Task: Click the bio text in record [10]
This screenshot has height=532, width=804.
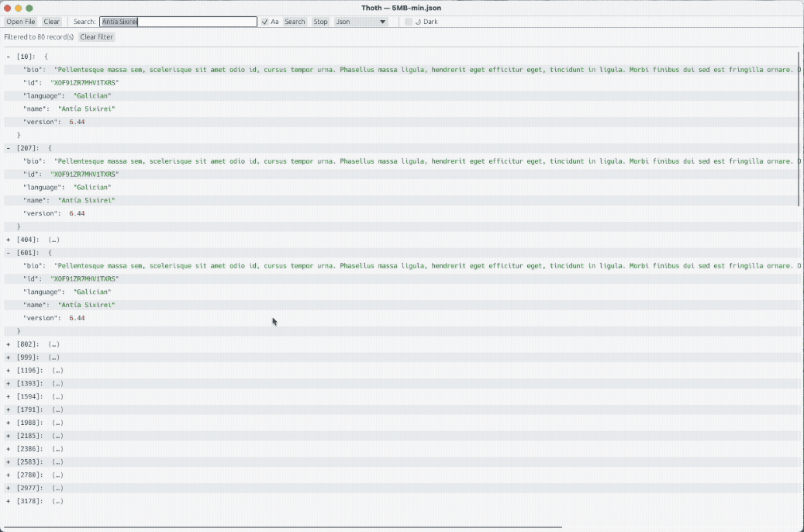Action: point(427,70)
